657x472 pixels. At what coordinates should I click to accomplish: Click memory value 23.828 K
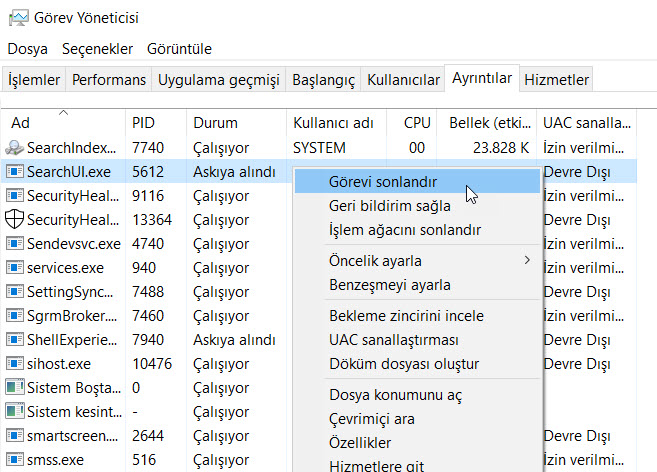[x=501, y=148]
